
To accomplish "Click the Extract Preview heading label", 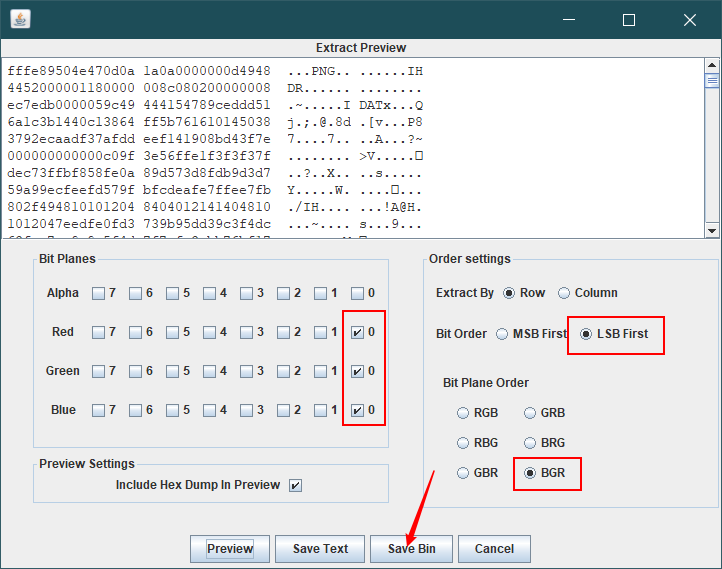I will click(x=361, y=48).
